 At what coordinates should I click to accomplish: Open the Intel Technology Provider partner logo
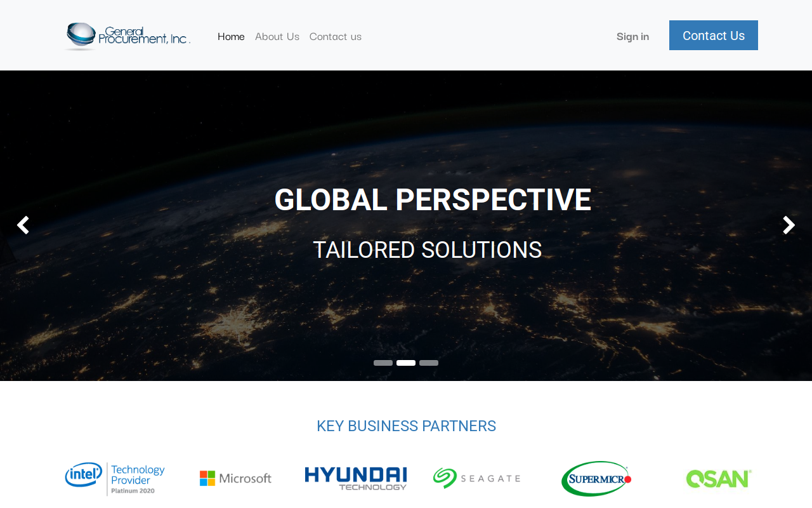pyautogui.click(x=115, y=479)
